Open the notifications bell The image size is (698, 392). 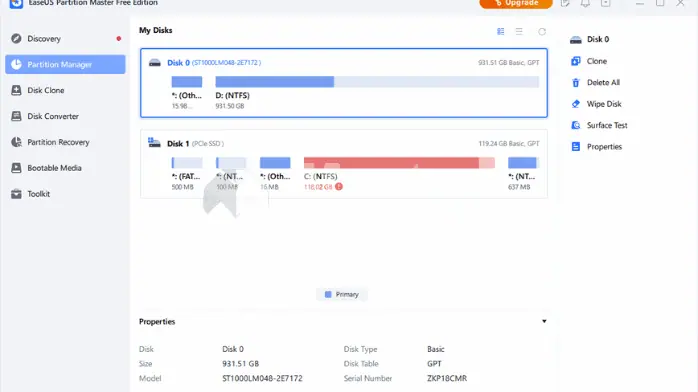[585, 3]
